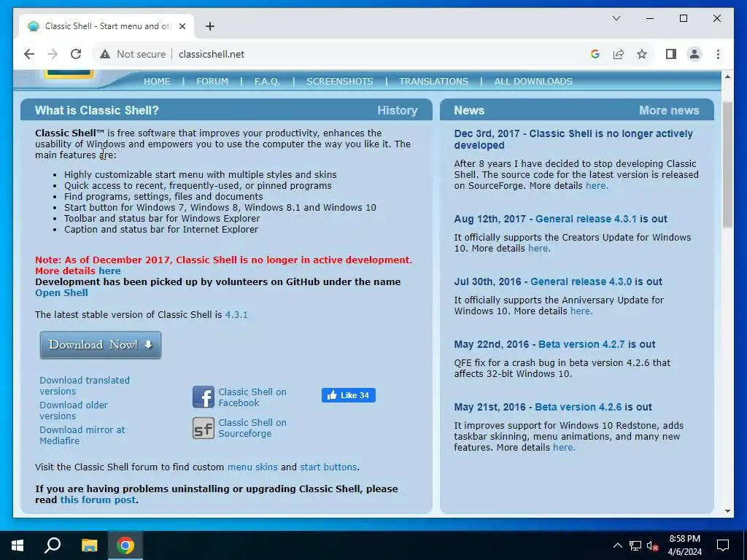Go back using the browser back arrow
747x560 pixels.
[29, 54]
